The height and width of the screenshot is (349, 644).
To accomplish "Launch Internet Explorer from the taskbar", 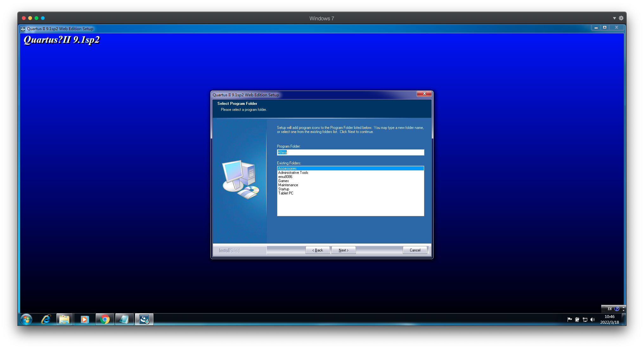I will click(46, 319).
